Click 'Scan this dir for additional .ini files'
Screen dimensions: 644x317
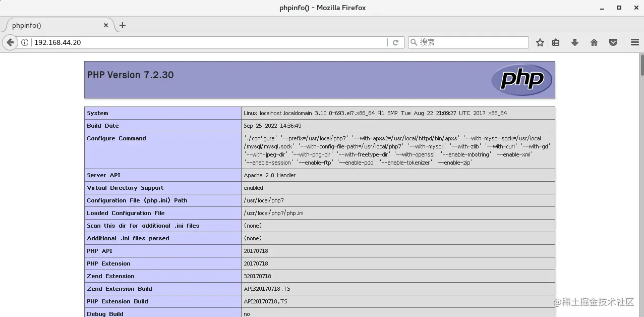[143, 226]
